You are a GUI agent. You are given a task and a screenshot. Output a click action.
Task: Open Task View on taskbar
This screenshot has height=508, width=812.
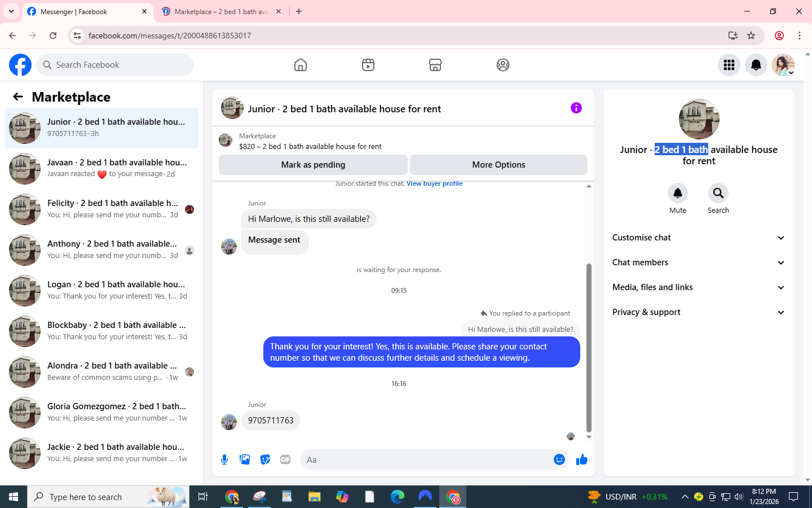pos(202,497)
